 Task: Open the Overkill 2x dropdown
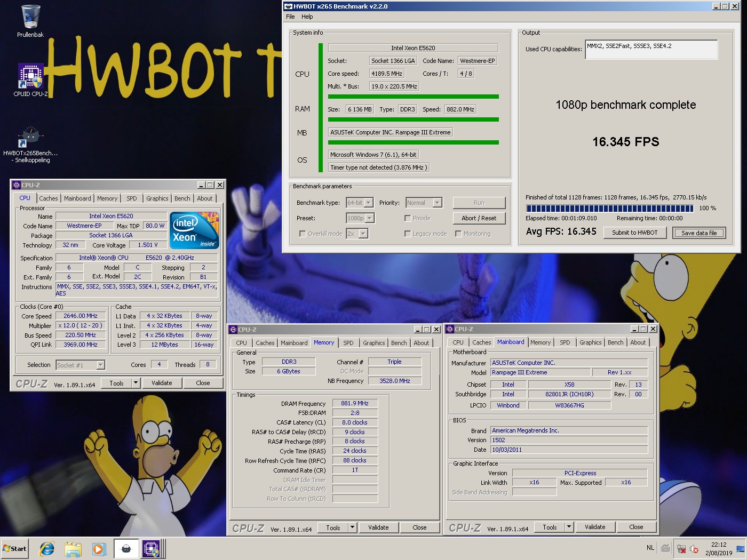363,234
